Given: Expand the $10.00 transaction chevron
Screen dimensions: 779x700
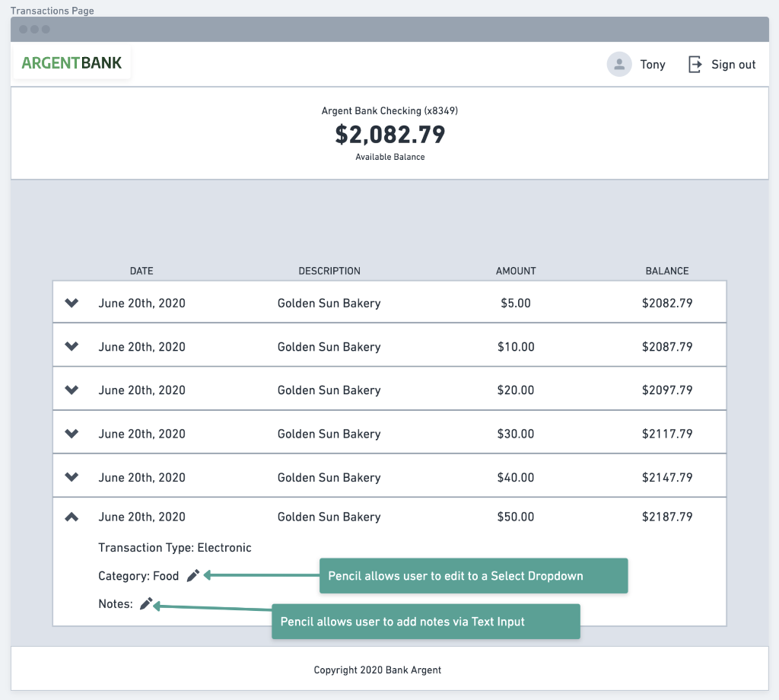Looking at the screenshot, I should [x=72, y=346].
